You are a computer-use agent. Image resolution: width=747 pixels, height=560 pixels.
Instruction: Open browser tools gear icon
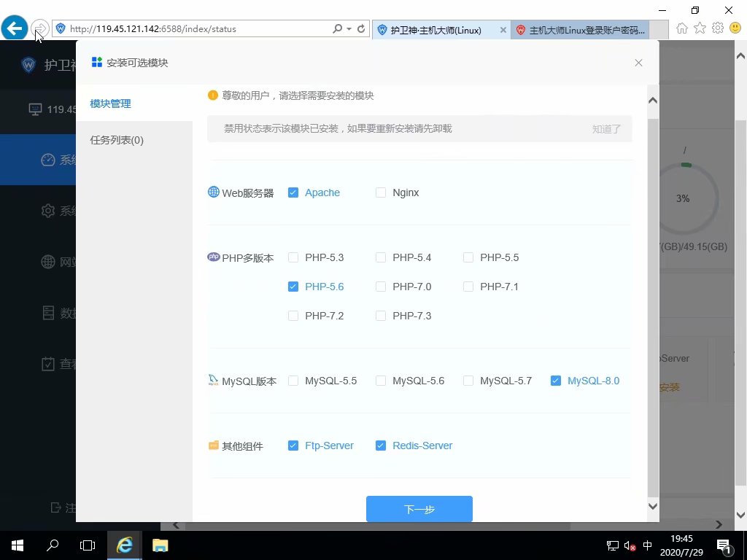click(x=718, y=28)
